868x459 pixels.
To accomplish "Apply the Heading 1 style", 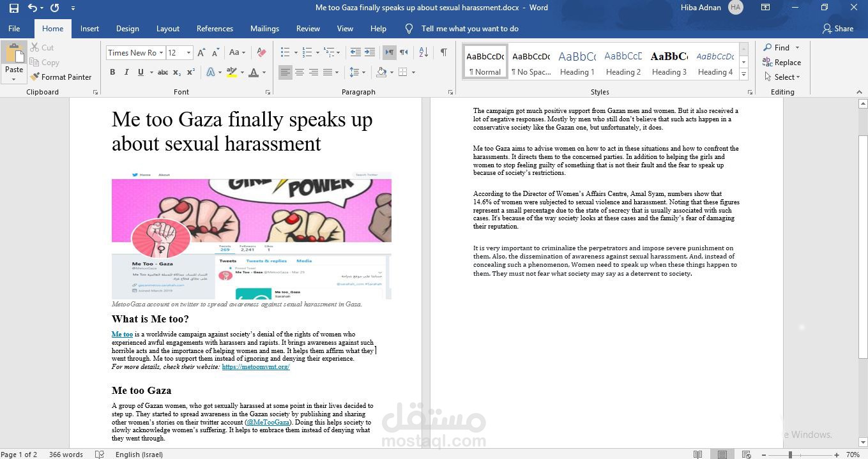I will coord(577,61).
